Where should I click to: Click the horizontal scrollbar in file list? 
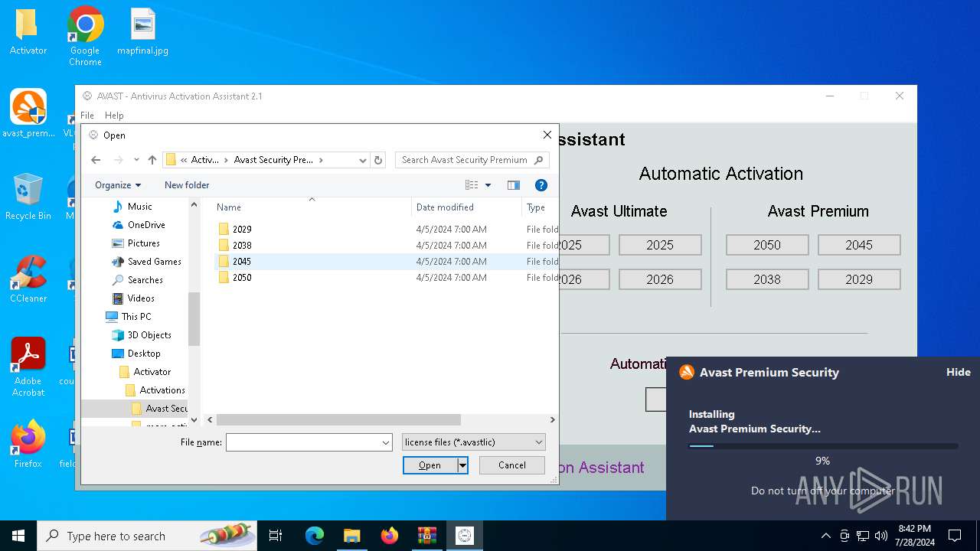(338, 419)
